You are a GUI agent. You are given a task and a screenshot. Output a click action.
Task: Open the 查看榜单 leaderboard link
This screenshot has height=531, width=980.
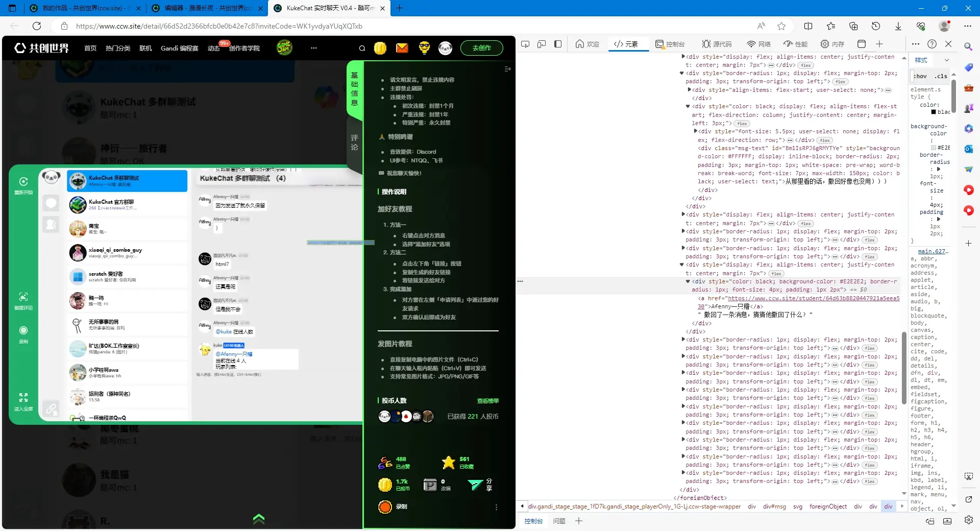[x=487, y=401]
